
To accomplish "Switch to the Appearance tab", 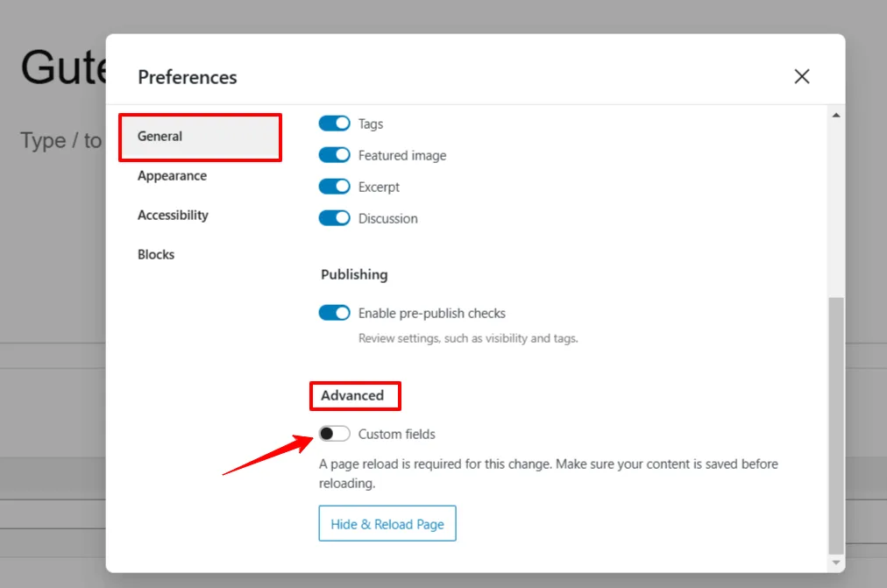I will (172, 176).
